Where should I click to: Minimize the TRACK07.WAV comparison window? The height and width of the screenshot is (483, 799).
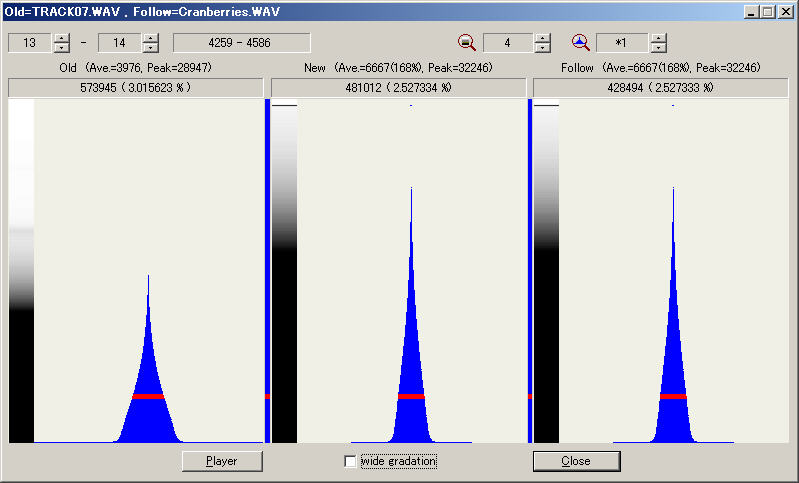(x=750, y=12)
